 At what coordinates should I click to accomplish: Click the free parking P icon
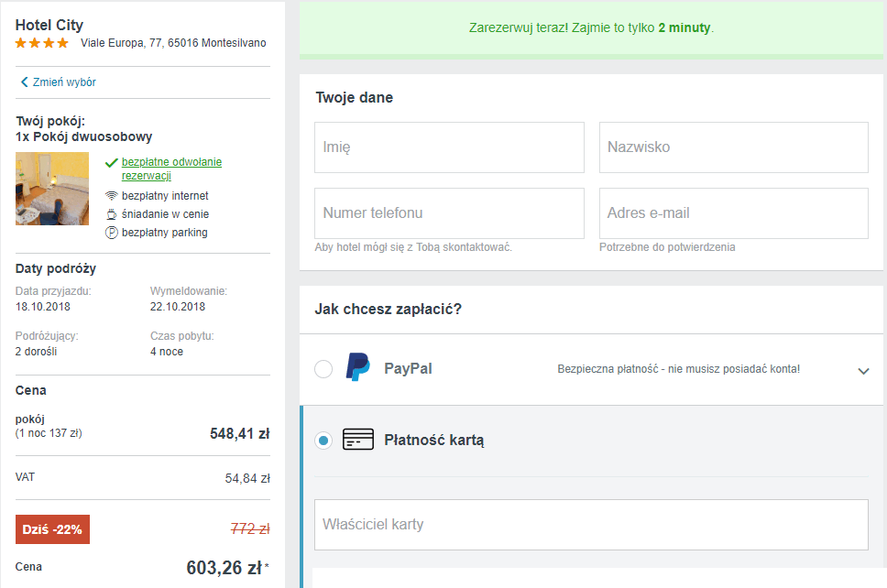[112, 233]
